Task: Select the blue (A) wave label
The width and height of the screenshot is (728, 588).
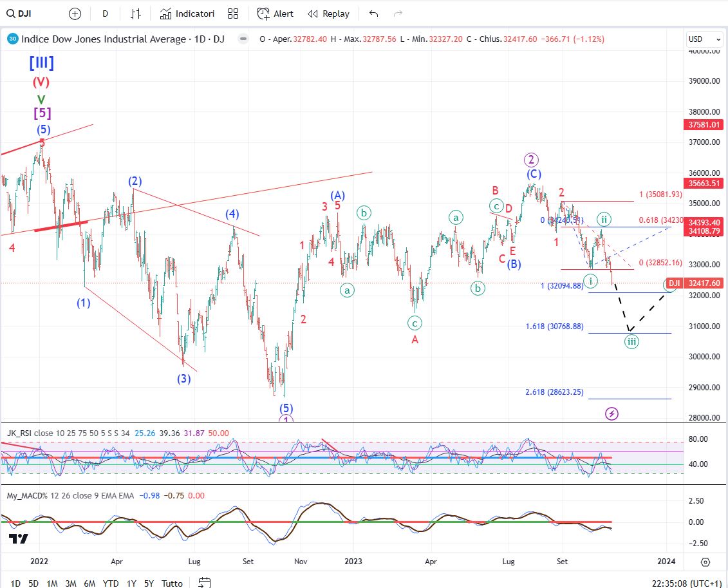Action: pyautogui.click(x=337, y=195)
